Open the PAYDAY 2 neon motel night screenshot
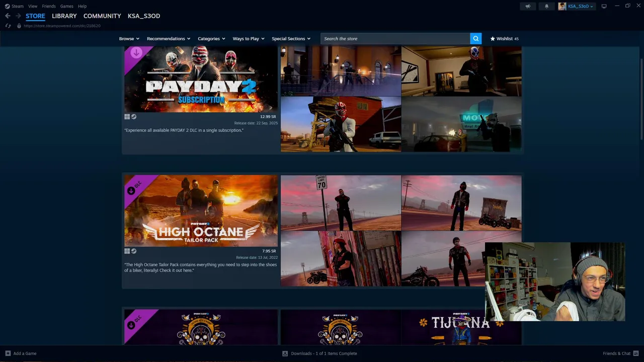Image resolution: width=644 pixels, height=362 pixels. tap(461, 124)
